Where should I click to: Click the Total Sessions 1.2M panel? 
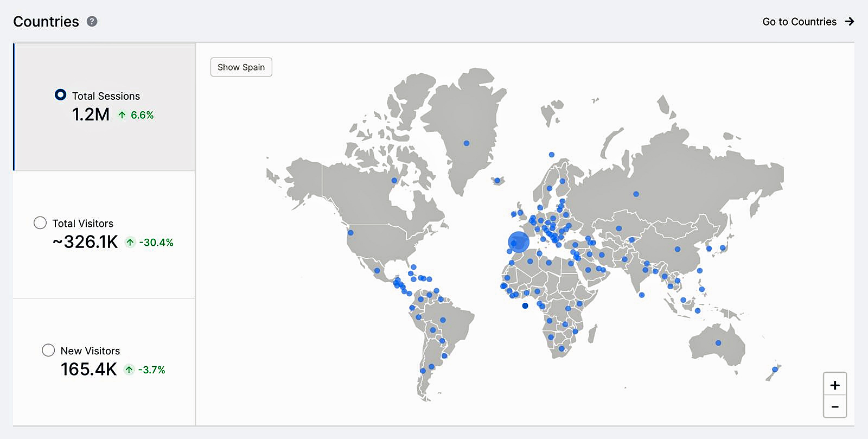[x=104, y=107]
